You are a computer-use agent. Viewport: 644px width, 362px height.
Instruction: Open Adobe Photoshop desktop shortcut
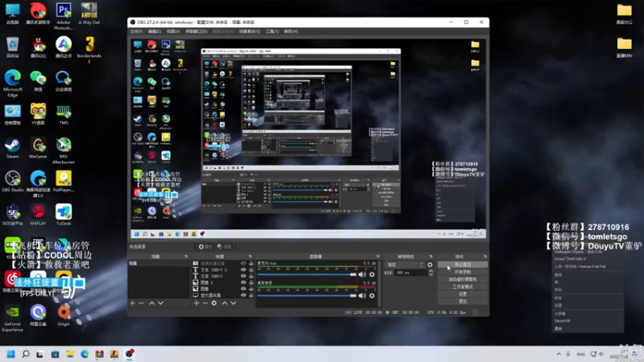[64, 16]
